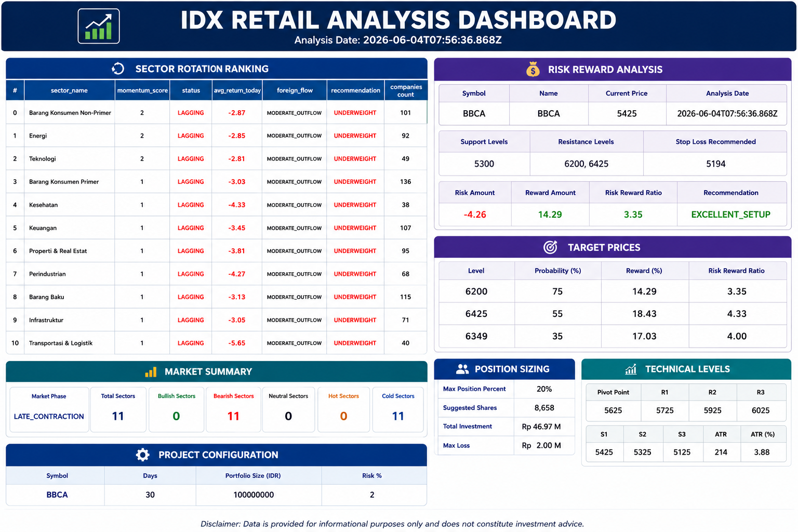Click the Sector Rotation refresh-arrows icon

pyautogui.click(x=118, y=69)
